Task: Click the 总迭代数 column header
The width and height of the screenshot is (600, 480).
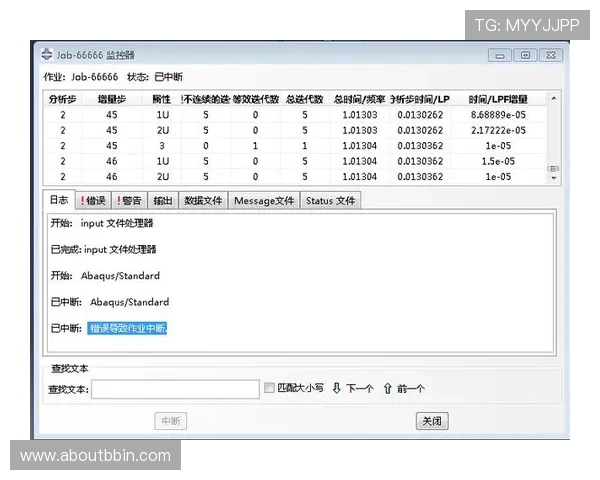Action: point(305,100)
